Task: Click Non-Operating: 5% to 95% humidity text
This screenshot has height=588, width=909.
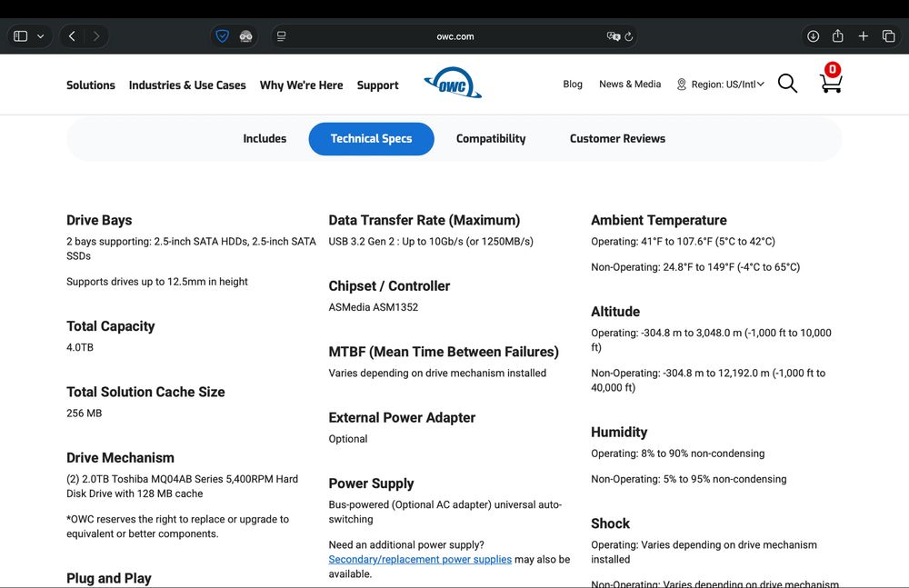Action: click(x=689, y=479)
